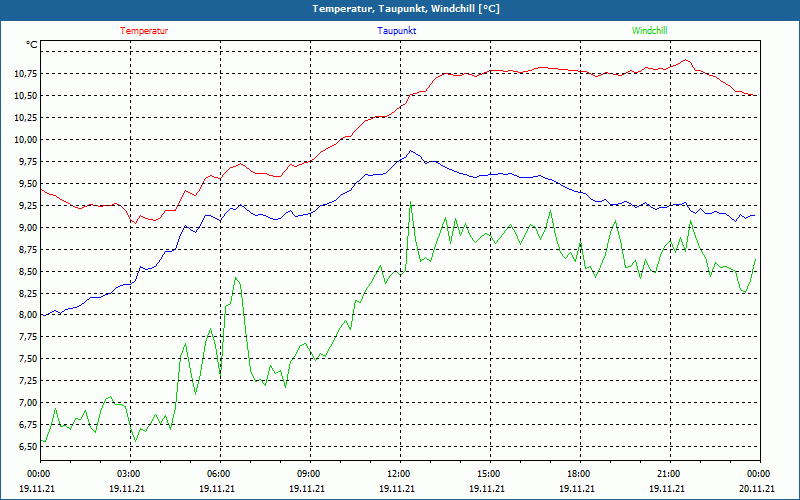Click the 18:00 time axis label
Viewport: 800px width, 500px height.
pyautogui.click(x=580, y=474)
